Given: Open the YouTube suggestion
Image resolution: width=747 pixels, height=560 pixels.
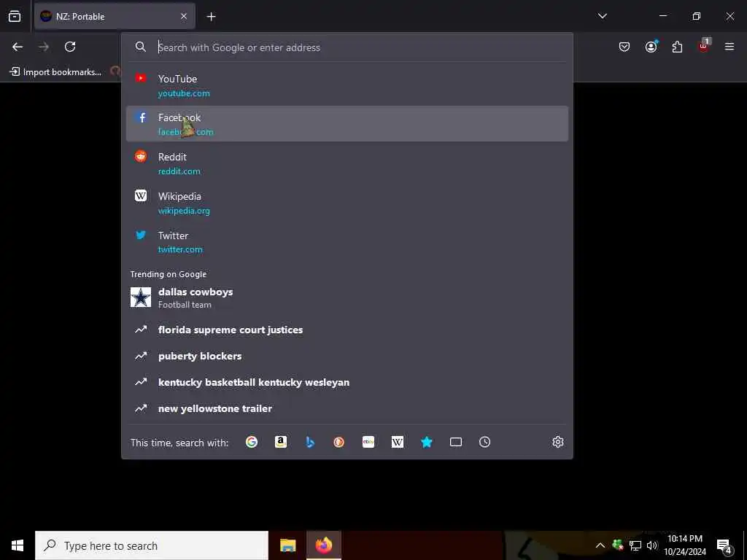Looking at the screenshot, I should [347, 85].
